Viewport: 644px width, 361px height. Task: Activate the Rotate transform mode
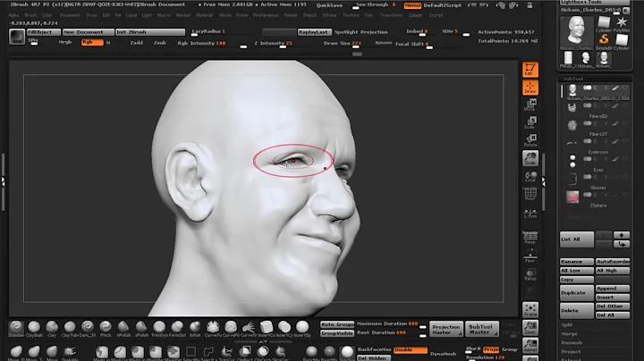[x=530, y=140]
